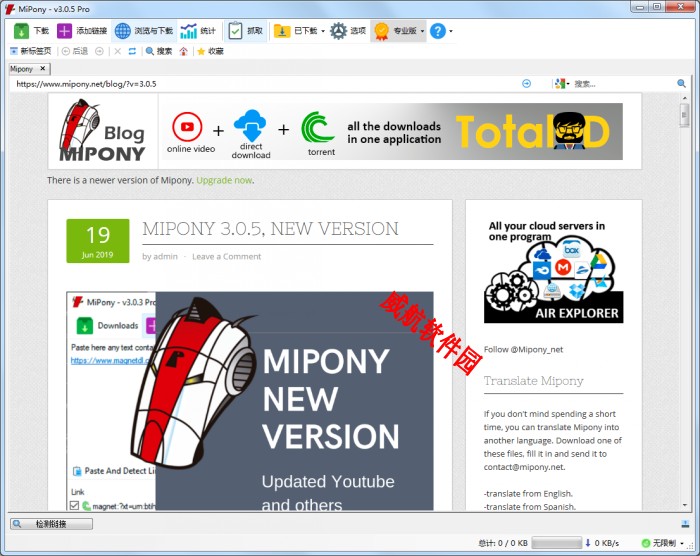Click the Follow @Mipony_net link
This screenshot has height=556, width=700.
click(x=523, y=349)
